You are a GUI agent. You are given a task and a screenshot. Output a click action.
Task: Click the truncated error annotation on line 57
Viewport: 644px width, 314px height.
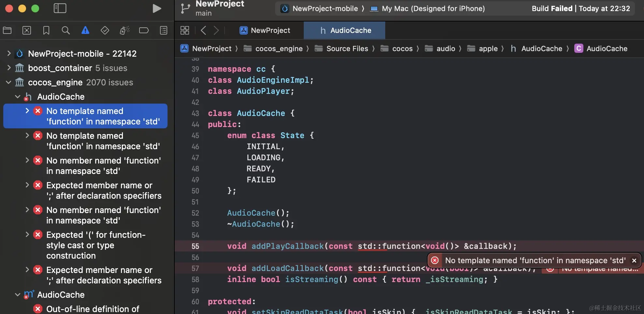[x=593, y=269]
